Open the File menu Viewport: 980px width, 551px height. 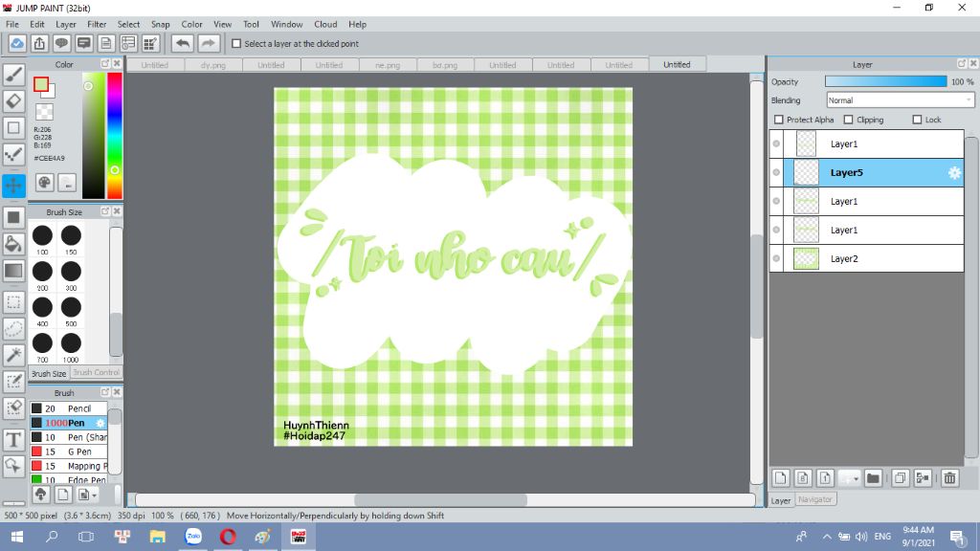pyautogui.click(x=11, y=24)
